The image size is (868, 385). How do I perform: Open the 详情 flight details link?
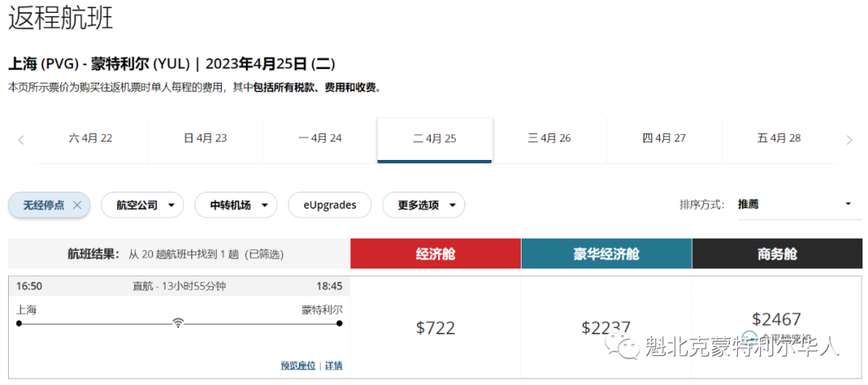tap(334, 366)
